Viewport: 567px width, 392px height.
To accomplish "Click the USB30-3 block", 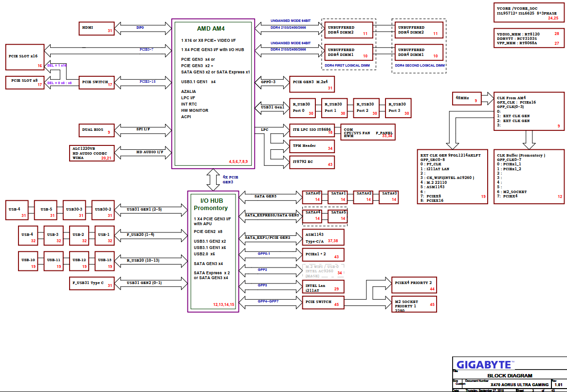I will tap(74, 210).
